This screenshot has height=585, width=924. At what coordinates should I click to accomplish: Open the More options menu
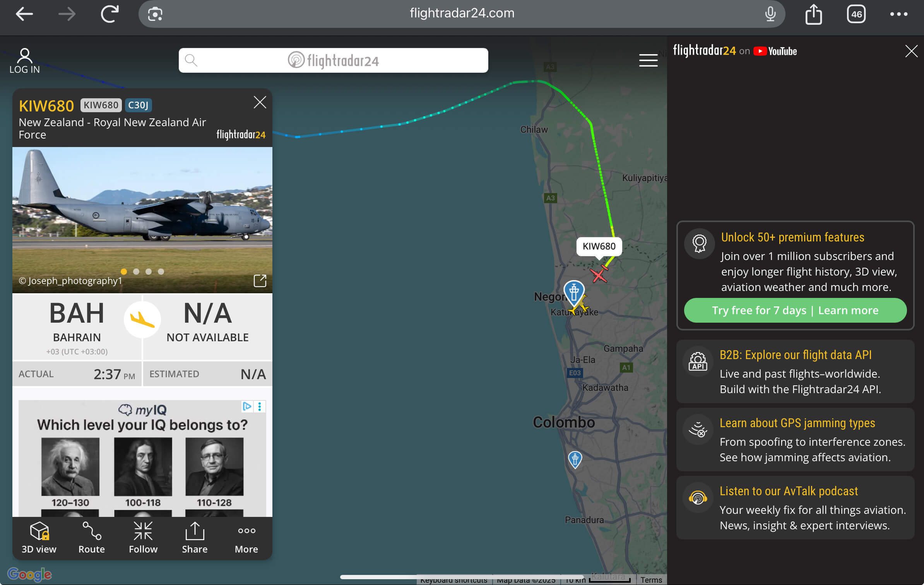coord(246,538)
